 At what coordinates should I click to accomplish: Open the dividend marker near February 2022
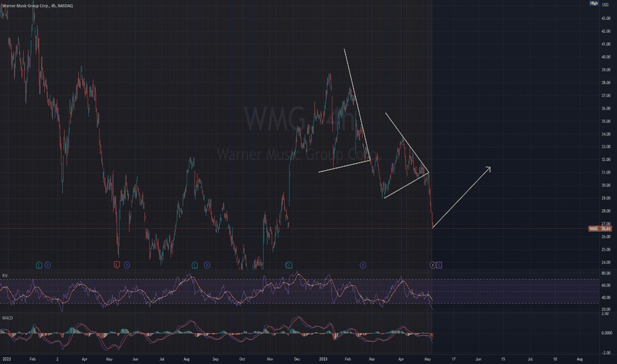pyautogui.click(x=48, y=265)
